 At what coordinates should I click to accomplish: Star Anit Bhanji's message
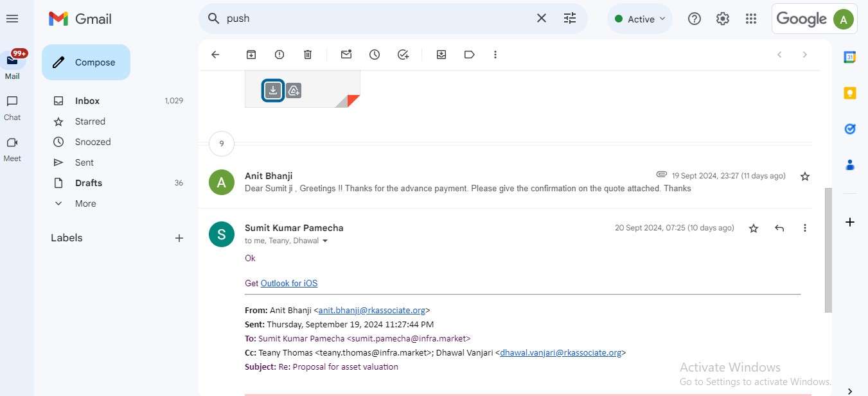pyautogui.click(x=804, y=176)
